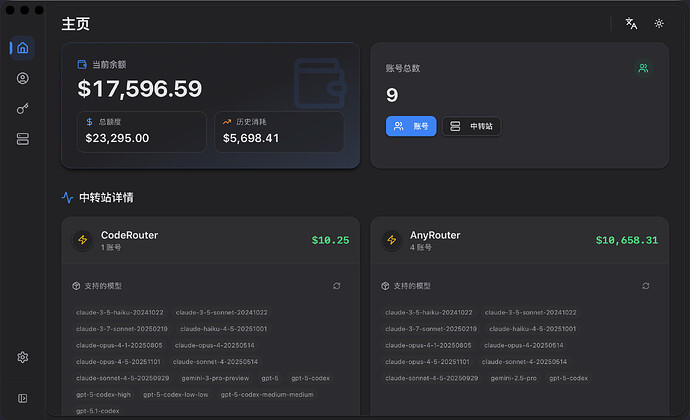Refresh CodeRouter supported models
This screenshot has height=420, width=690.
(x=337, y=286)
